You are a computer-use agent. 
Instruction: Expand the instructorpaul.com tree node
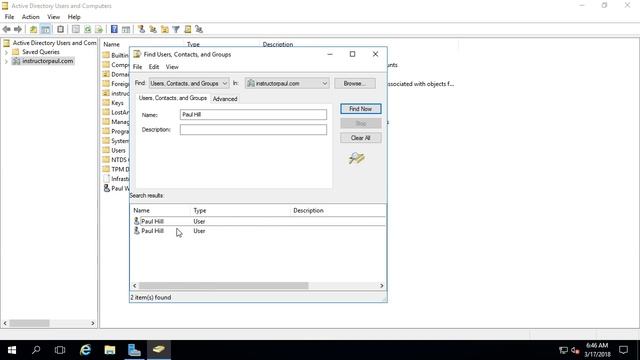click(x=6, y=61)
